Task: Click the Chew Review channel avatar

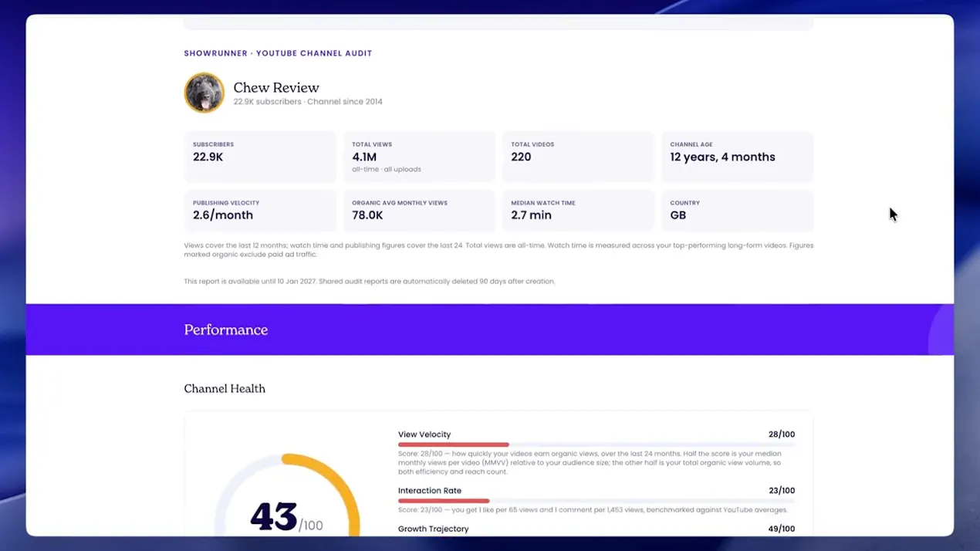Action: click(204, 93)
